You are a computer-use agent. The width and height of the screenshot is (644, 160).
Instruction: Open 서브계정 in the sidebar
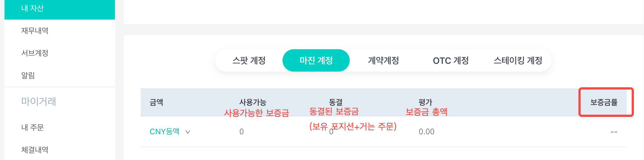click(35, 53)
